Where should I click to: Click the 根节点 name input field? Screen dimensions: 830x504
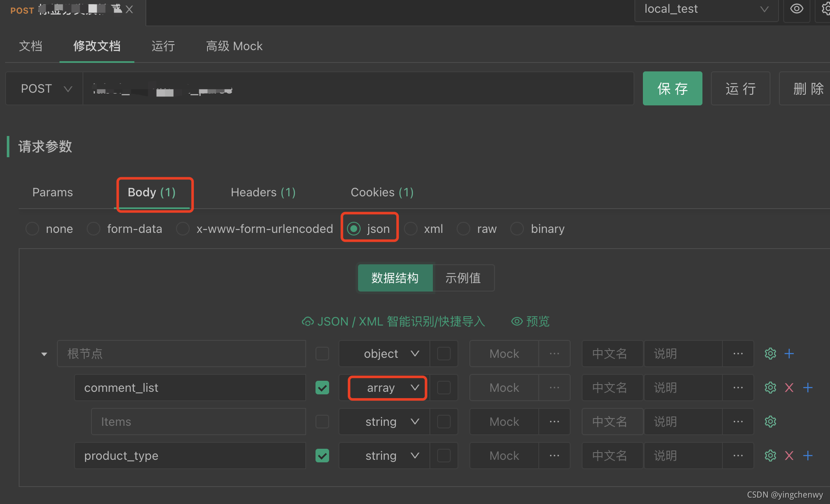tap(182, 353)
